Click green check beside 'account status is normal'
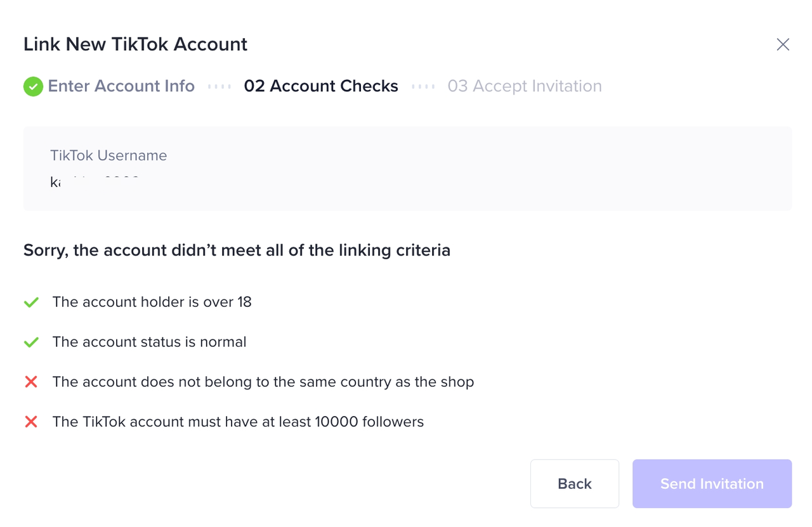 pos(31,342)
